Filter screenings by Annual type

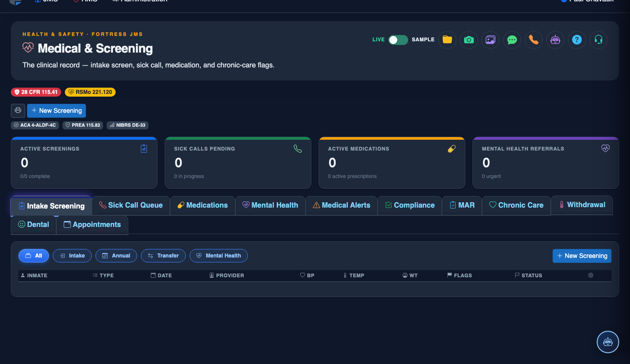pyautogui.click(x=117, y=256)
